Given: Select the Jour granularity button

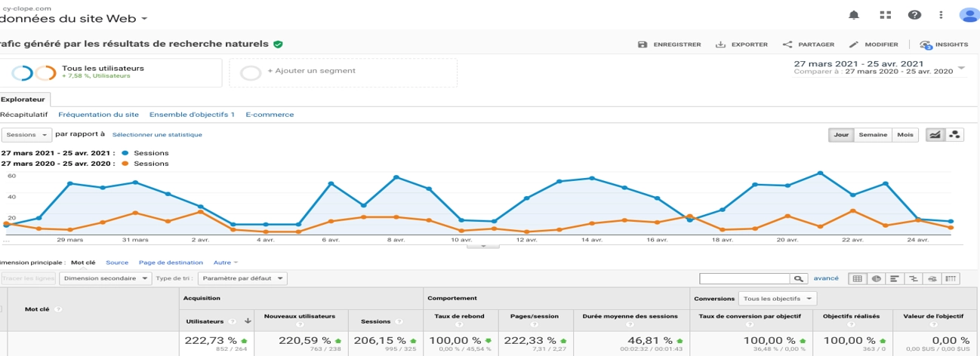Looking at the screenshot, I should [x=841, y=135].
